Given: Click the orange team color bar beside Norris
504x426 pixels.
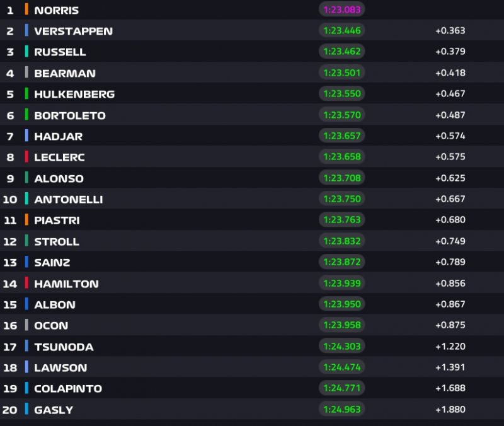Looking at the screenshot, I should (x=26, y=9).
